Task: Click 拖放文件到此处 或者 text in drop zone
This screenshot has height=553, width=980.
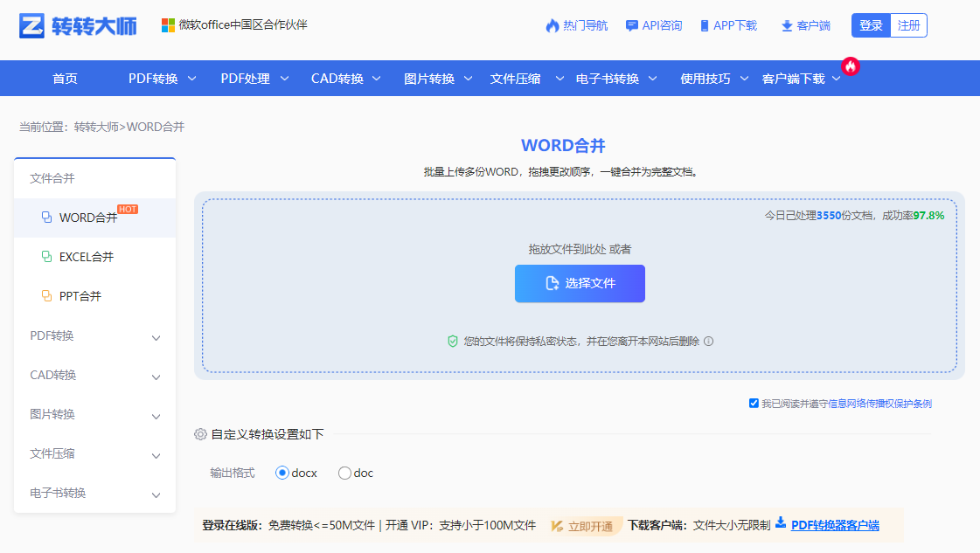Action: 580,249
